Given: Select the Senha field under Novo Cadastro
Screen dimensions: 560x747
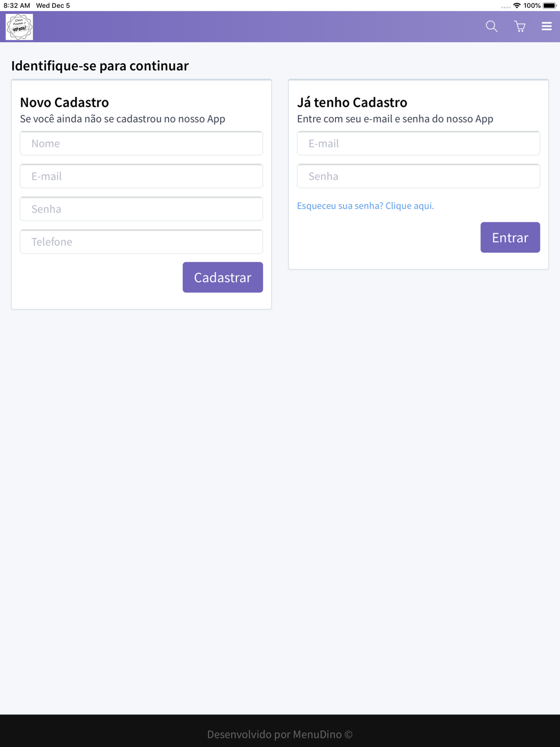Looking at the screenshot, I should [x=142, y=209].
